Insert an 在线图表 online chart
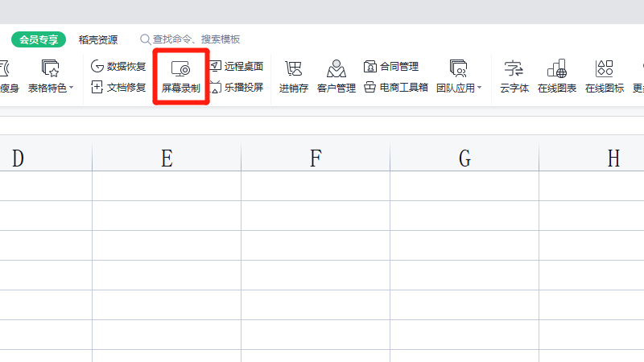The image size is (644, 362). (557, 76)
